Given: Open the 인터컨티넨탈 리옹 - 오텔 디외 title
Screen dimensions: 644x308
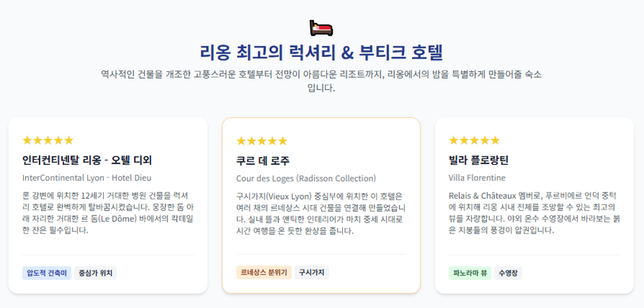Looking at the screenshot, I should [x=87, y=160].
